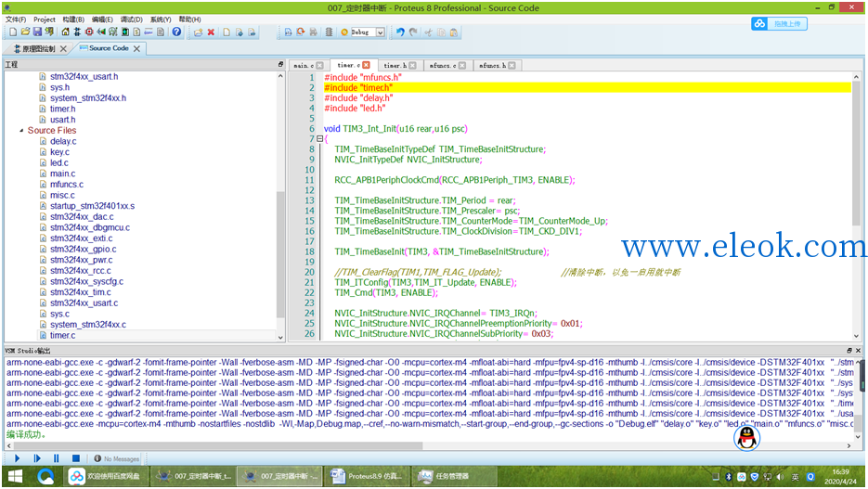This screenshot has height=489, width=868.
Task: Open the Project menu
Action: pos(45,19)
